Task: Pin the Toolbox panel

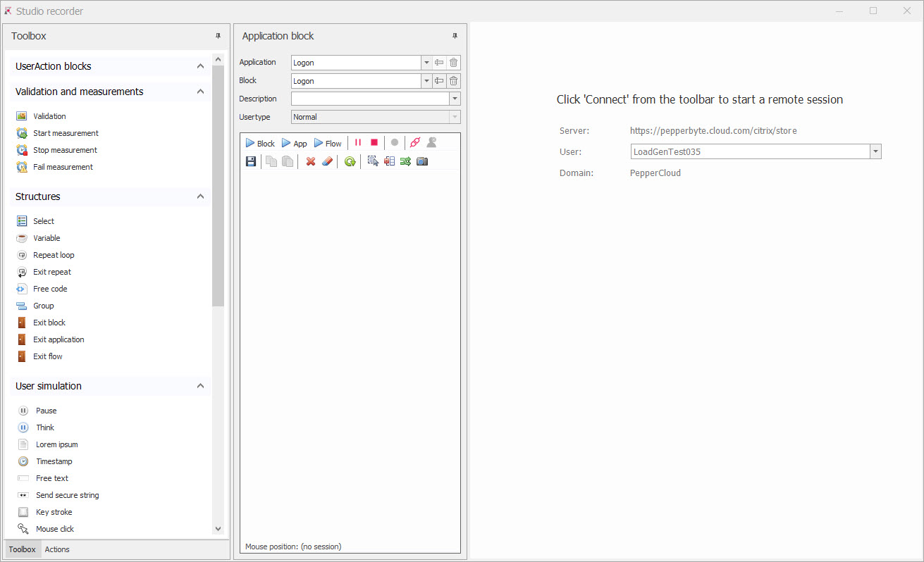Action: [x=218, y=36]
